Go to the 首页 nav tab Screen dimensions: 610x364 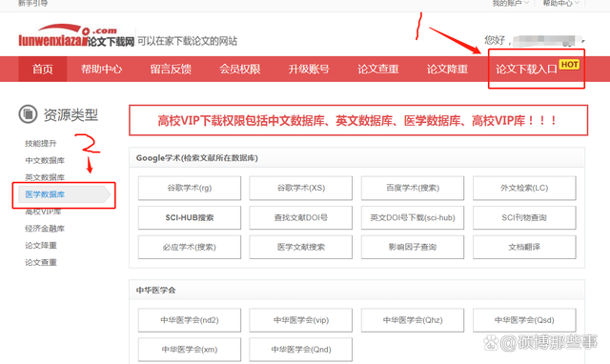tap(42, 70)
